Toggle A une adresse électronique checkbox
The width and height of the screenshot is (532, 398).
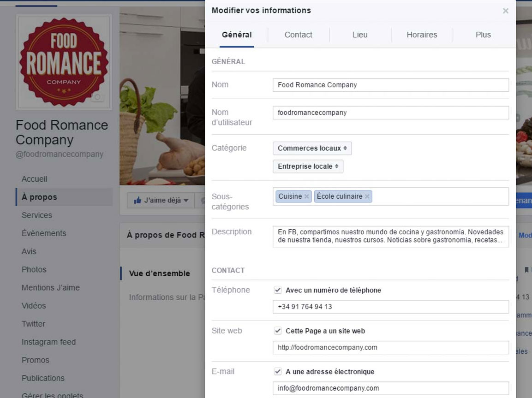[278, 372]
